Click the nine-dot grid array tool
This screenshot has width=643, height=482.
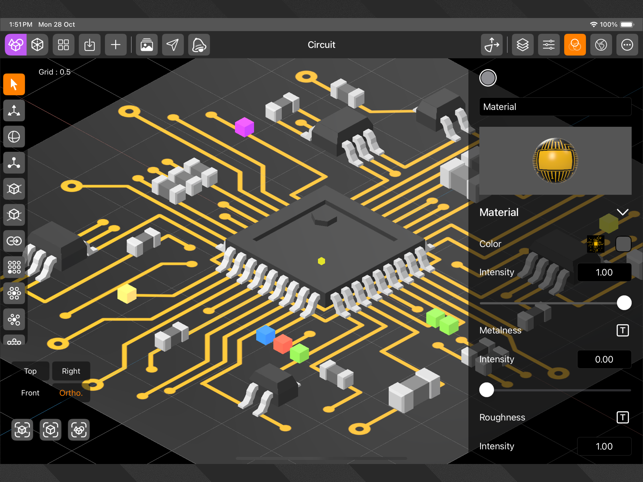coord(14,267)
